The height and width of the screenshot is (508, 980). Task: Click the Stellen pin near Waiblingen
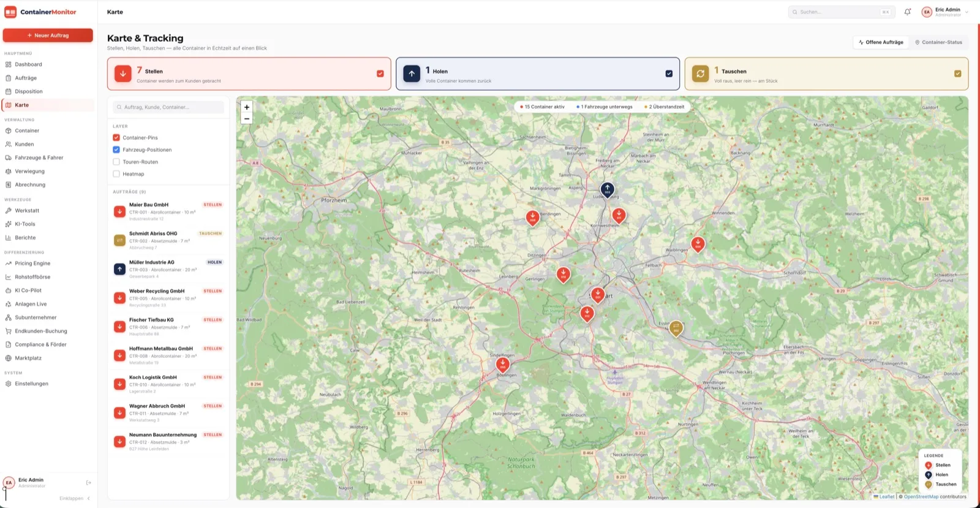click(698, 243)
